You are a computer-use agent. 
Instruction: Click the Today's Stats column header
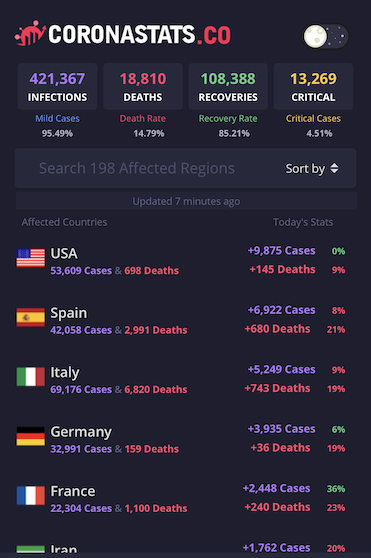303,222
